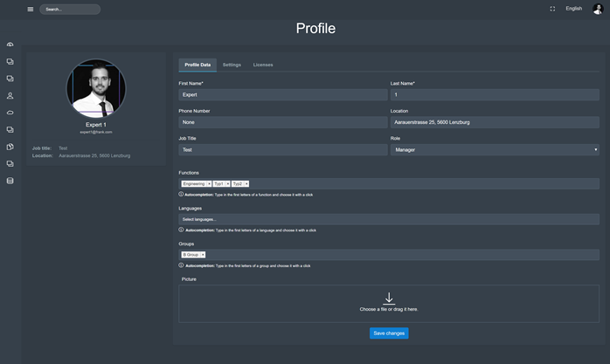The image size is (610, 364).
Task: Remove the Engineering function tag
Action: [209, 184]
